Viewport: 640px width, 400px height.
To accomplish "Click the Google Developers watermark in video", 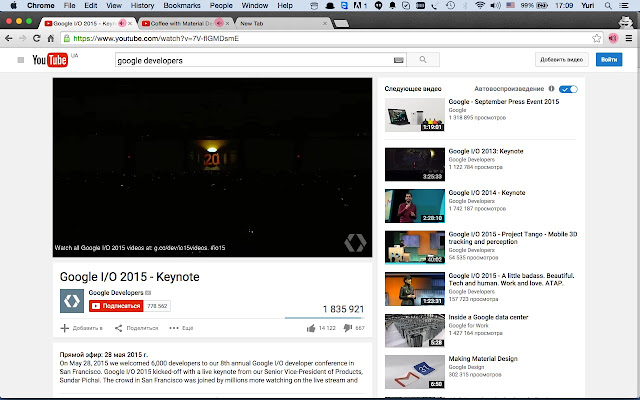I will tap(355, 243).
